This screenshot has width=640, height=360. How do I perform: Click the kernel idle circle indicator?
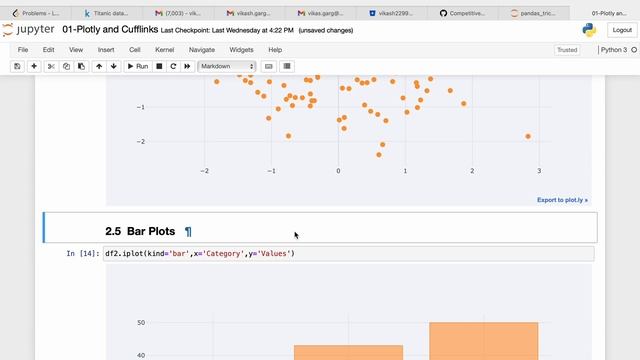634,50
